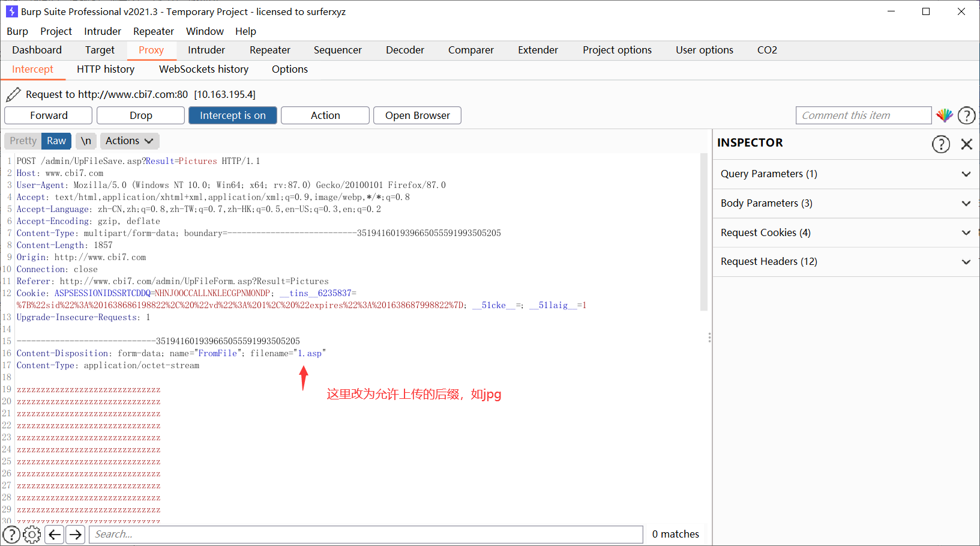
Task: Open the Project menu
Action: click(x=56, y=31)
